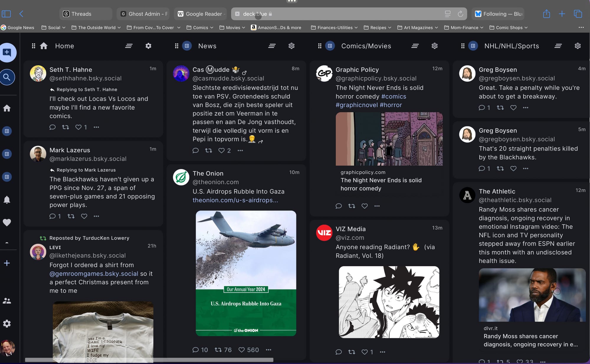590x364 pixels.
Task: Open the Comics/Movies column settings gear
Action: tap(435, 46)
